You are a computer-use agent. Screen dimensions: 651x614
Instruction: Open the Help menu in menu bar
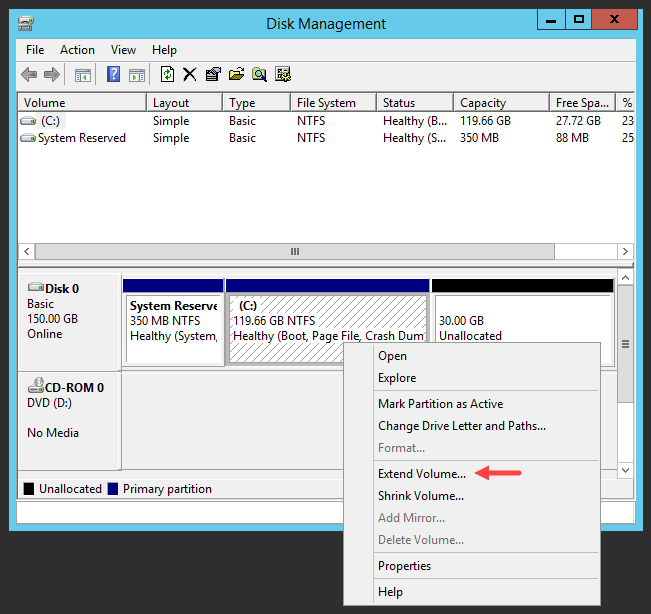tap(164, 50)
